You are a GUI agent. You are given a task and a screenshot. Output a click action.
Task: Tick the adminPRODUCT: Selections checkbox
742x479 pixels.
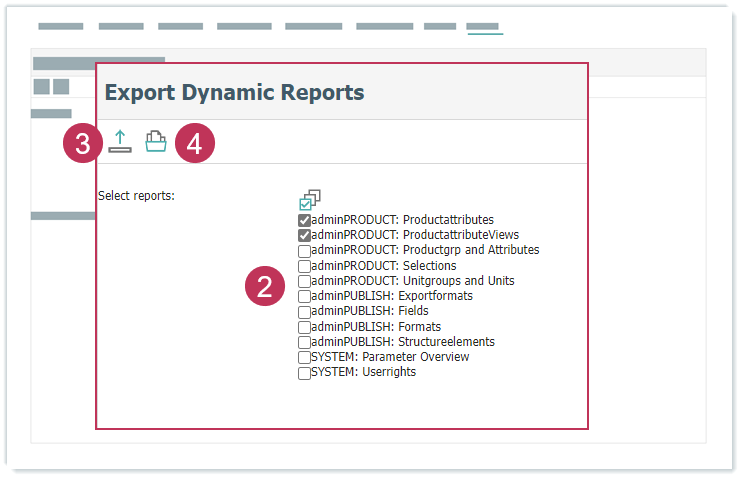pyautogui.click(x=304, y=266)
